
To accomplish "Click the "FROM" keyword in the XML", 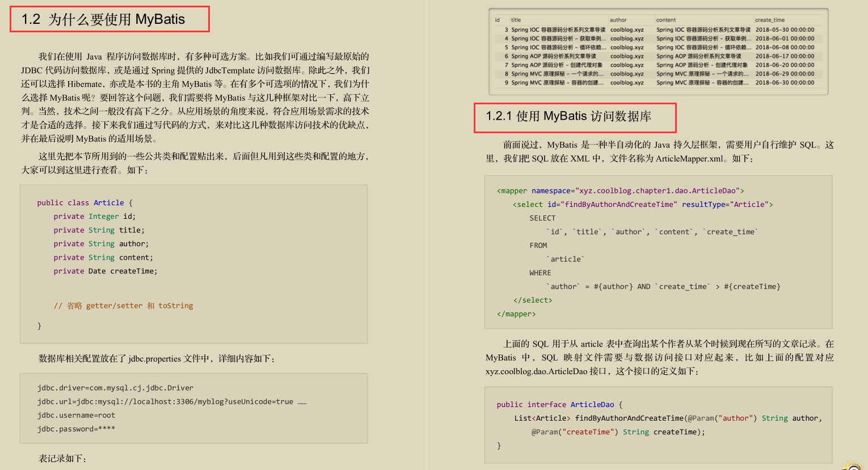I will click(x=538, y=245).
